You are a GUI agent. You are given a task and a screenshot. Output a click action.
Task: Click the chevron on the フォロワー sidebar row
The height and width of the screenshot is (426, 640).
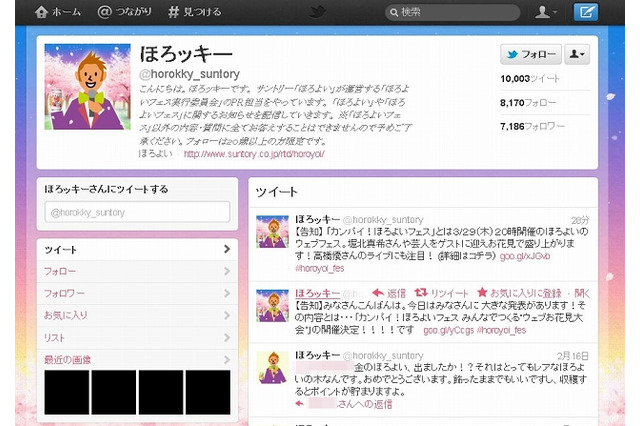pos(227,293)
